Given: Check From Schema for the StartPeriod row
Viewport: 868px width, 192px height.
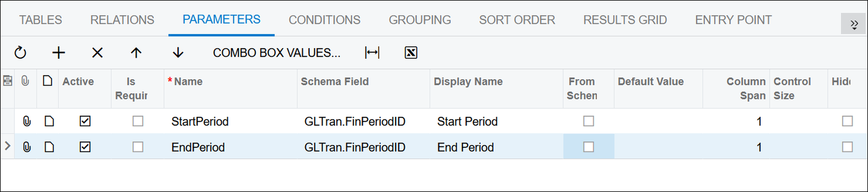Looking at the screenshot, I should 589,121.
